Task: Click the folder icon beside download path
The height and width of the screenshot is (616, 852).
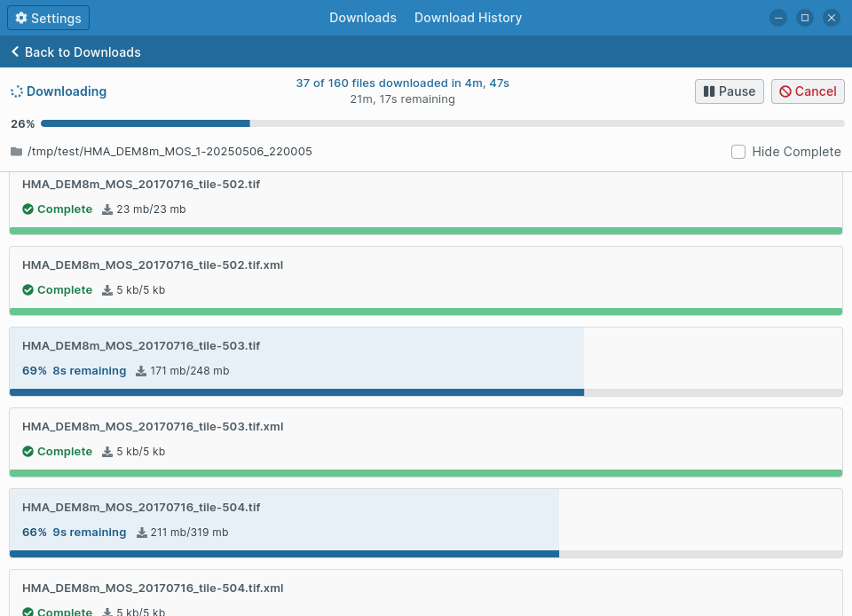Action: [16, 152]
